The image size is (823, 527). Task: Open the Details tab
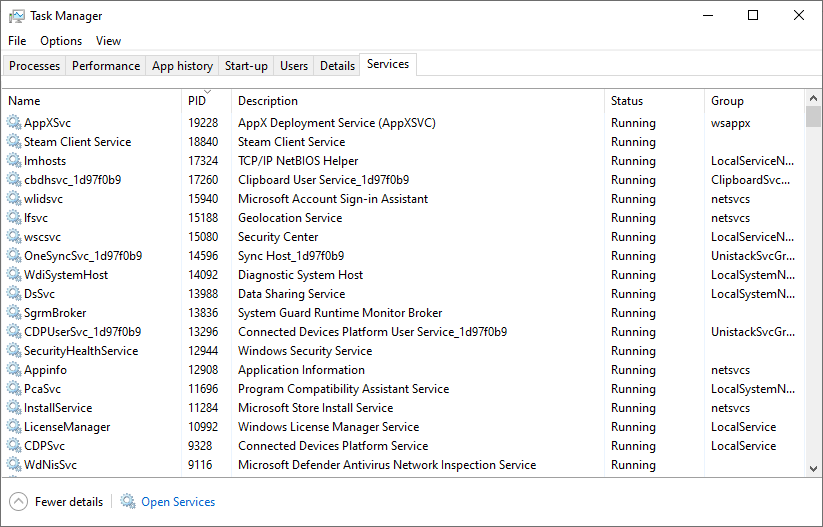coord(337,66)
